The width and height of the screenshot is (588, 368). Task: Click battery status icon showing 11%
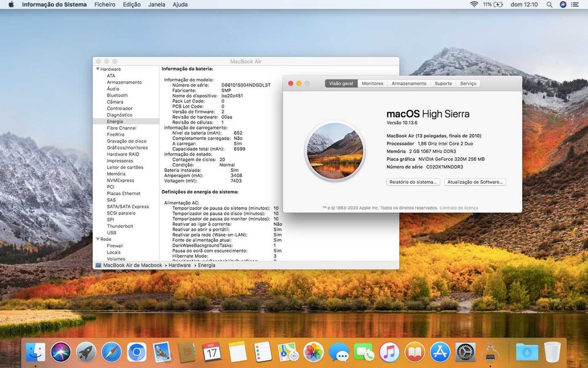[493, 5]
